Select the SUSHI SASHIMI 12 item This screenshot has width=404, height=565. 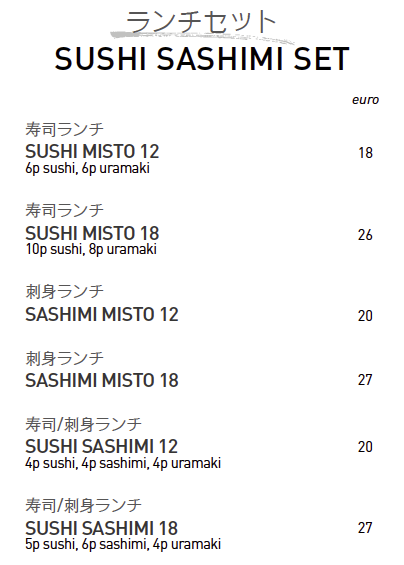102,446
